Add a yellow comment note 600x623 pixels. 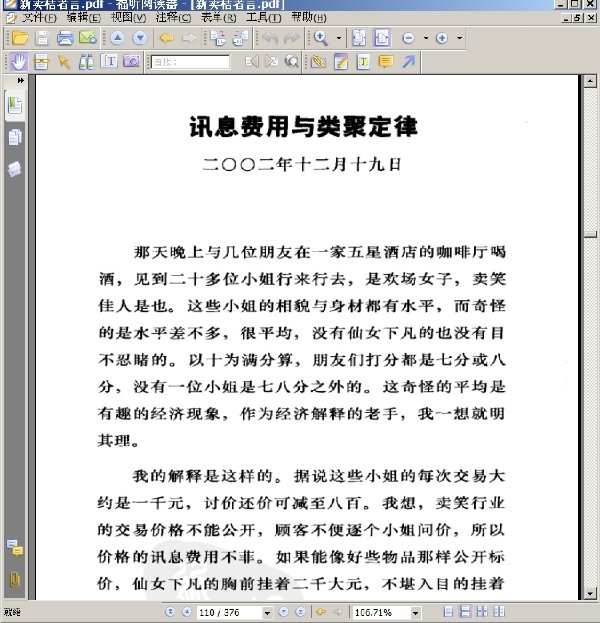click(x=386, y=62)
